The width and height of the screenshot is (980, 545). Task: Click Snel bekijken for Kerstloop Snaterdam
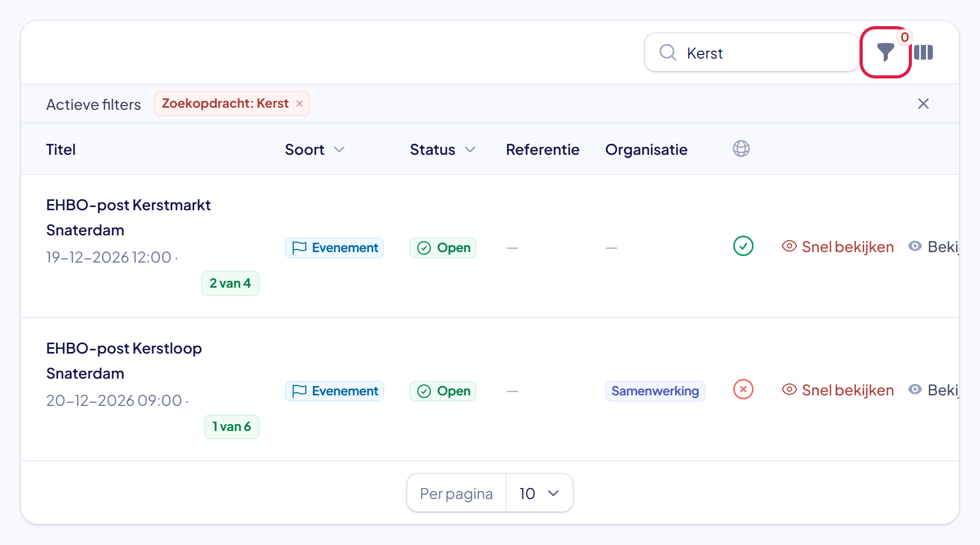838,390
